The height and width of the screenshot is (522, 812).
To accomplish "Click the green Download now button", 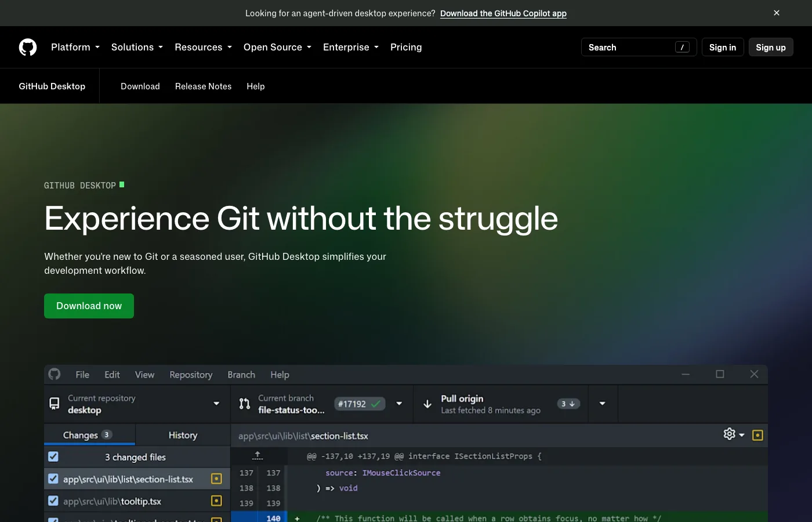I will (x=89, y=306).
